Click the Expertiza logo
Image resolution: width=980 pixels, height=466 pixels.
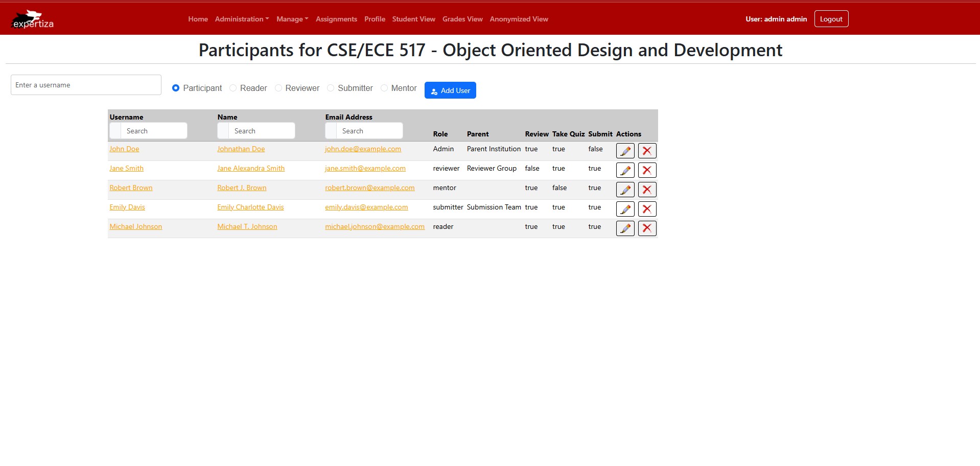[32, 18]
